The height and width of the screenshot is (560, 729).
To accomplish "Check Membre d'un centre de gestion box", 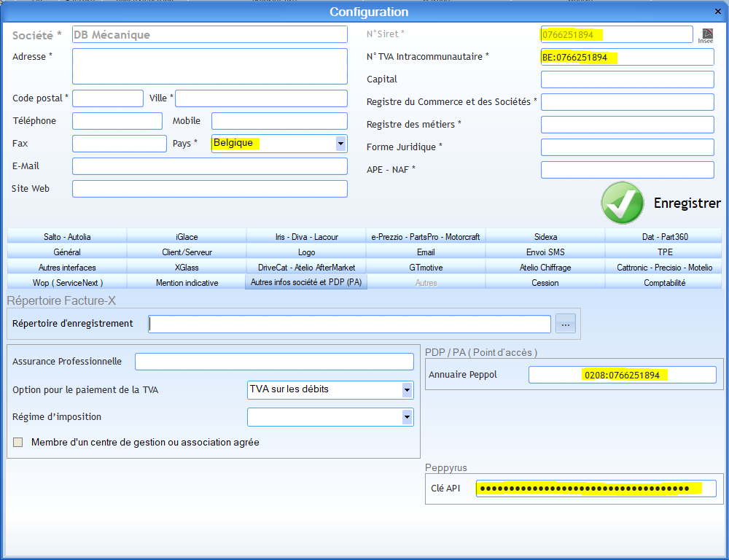I will (18, 442).
